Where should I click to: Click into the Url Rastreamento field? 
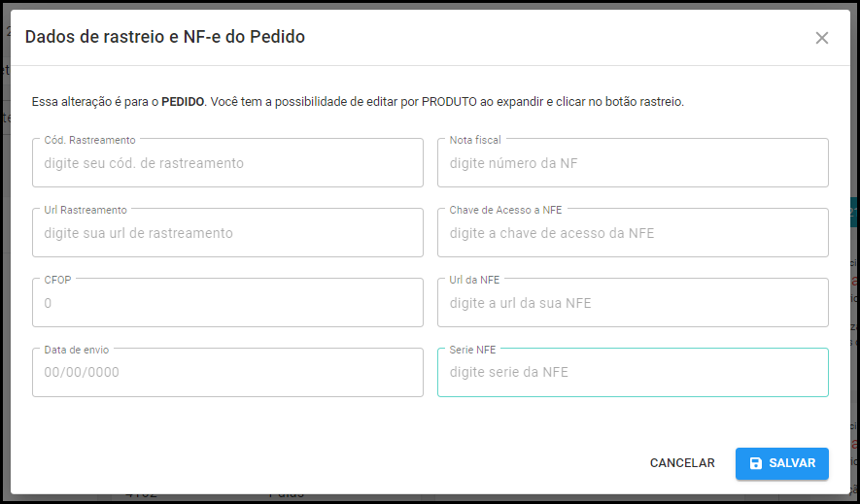(x=227, y=233)
